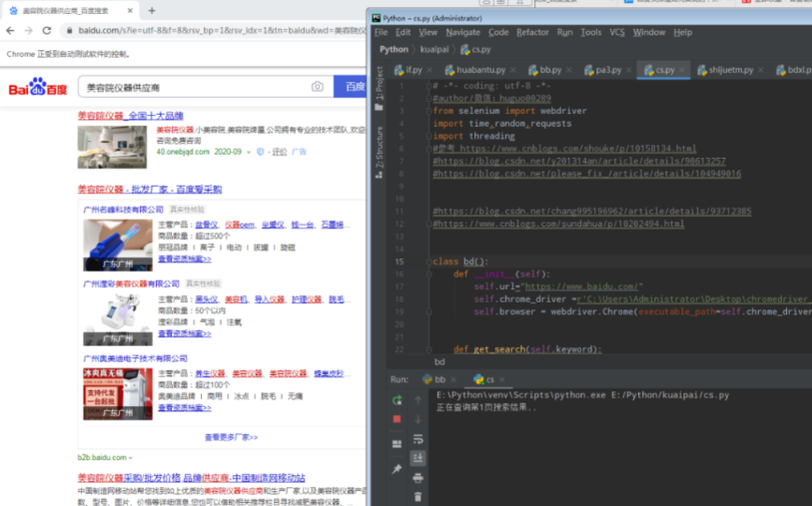This screenshot has height=506, width=812.
Task: Open the 查看更多厂家 link
Action: pos(231,437)
